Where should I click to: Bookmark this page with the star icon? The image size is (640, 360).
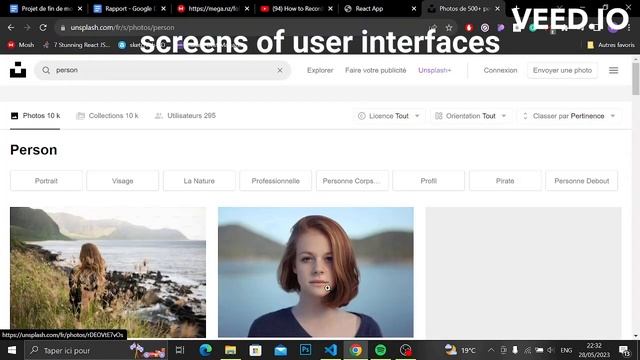tap(449, 27)
